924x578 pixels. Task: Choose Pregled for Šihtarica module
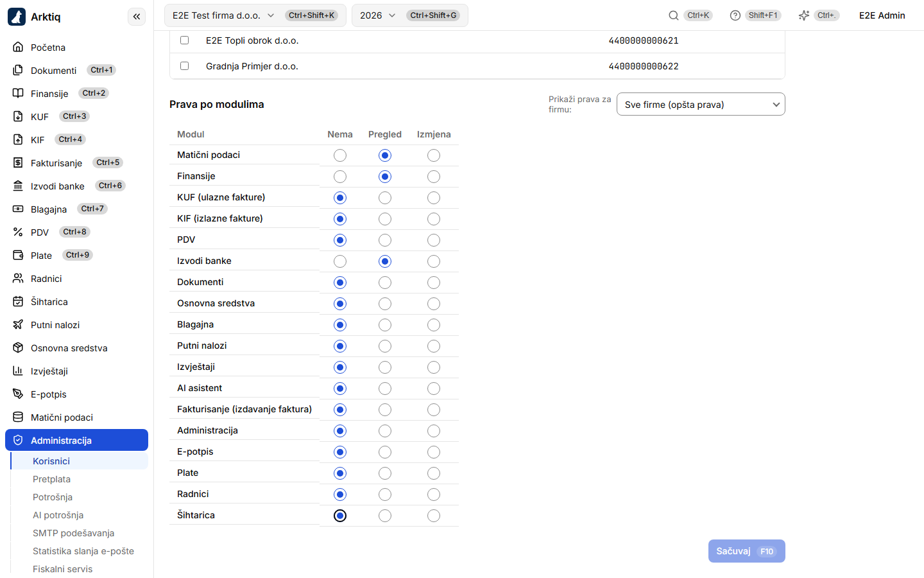[385, 516]
